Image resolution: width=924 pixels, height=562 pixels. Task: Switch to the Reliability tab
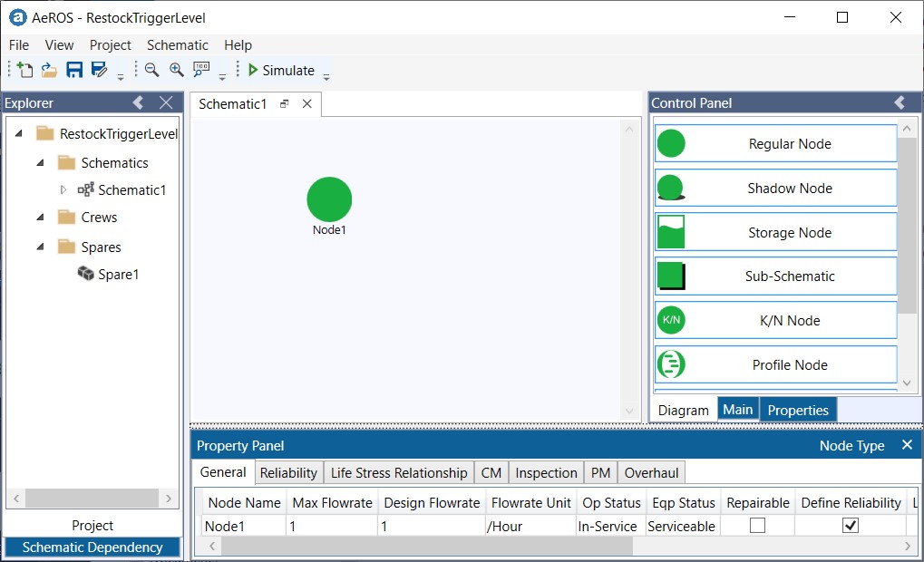point(288,472)
